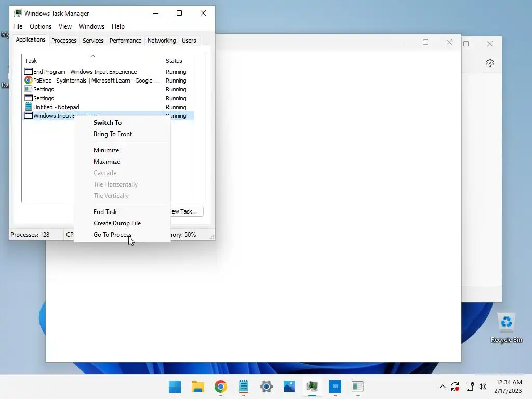Show hidden system tray icons
The width and height of the screenshot is (532, 399).
click(x=443, y=387)
